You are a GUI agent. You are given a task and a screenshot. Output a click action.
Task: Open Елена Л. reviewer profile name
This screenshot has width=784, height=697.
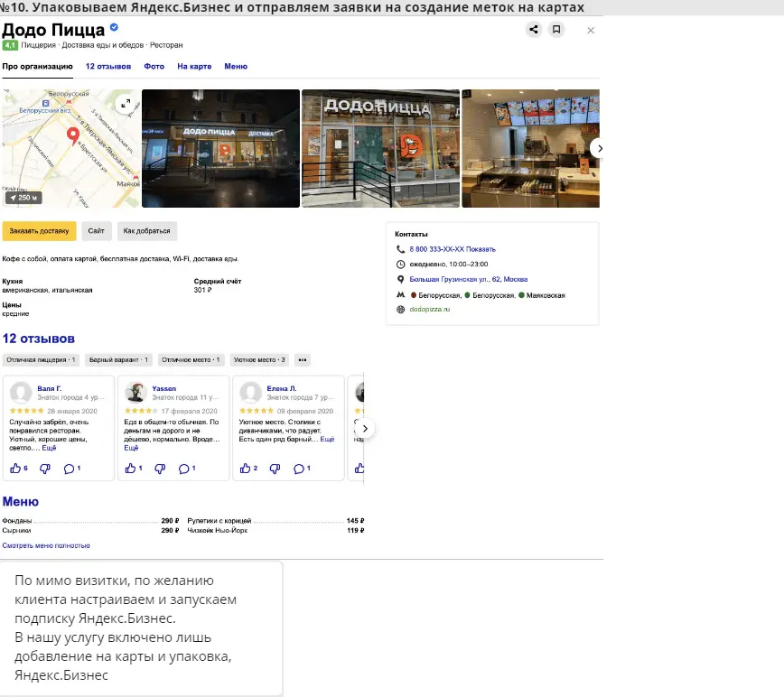pos(282,388)
